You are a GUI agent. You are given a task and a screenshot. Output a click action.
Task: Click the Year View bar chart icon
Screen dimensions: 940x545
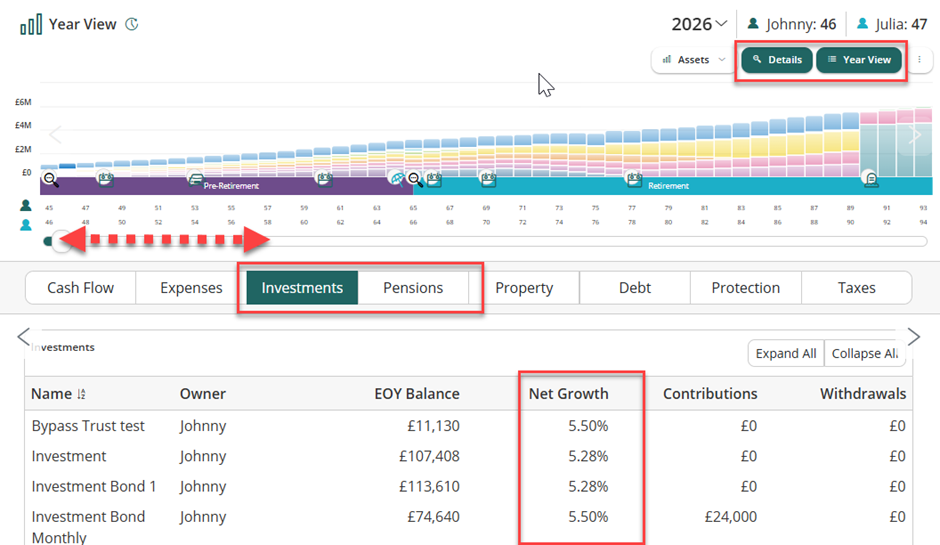[x=31, y=24]
